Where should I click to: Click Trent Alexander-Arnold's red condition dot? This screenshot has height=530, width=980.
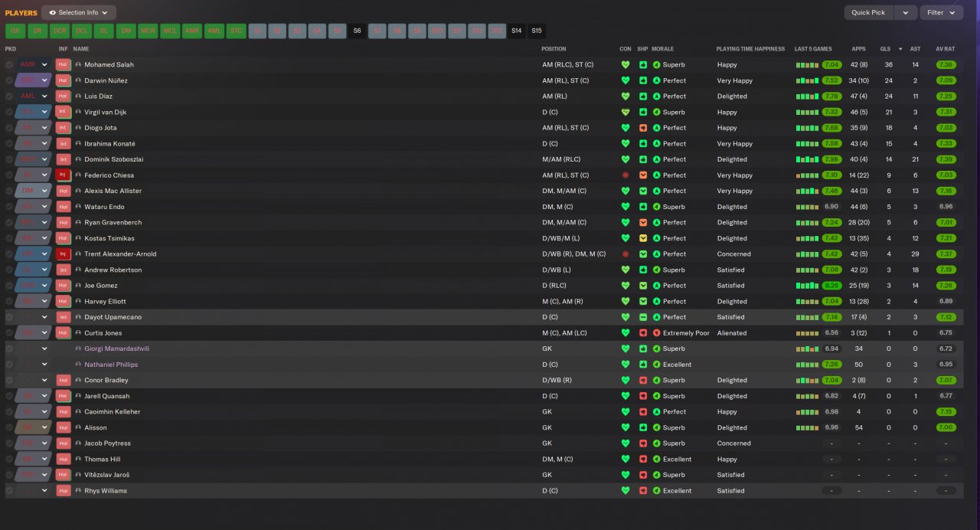point(626,254)
